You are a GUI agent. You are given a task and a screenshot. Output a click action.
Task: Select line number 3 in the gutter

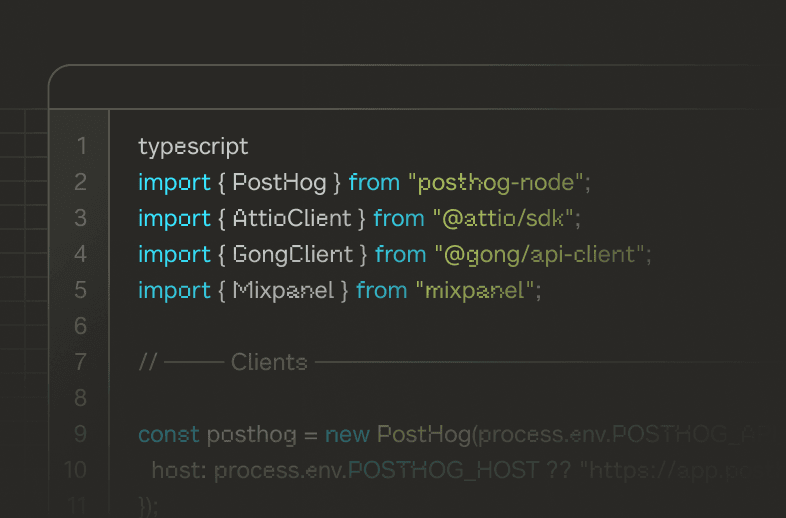[x=81, y=218]
